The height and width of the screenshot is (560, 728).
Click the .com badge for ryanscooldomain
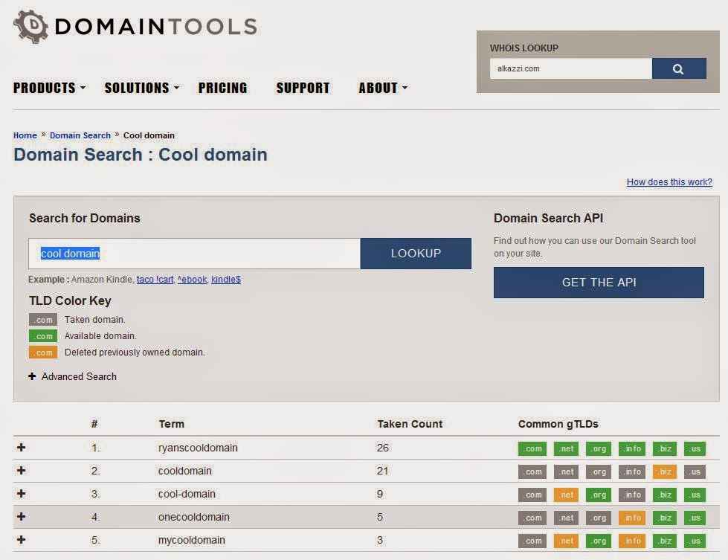coord(531,448)
